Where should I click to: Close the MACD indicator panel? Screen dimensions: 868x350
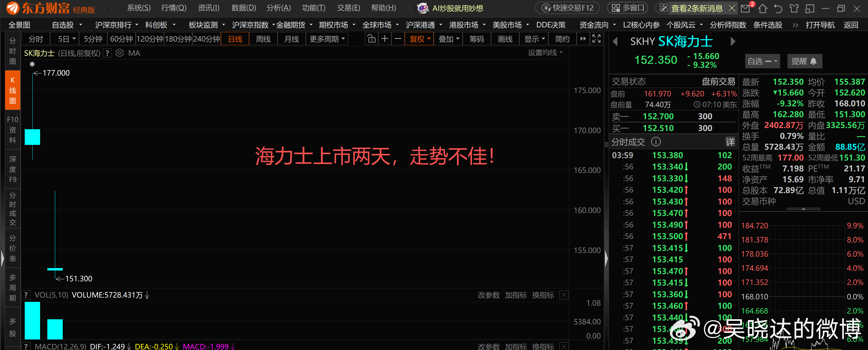coord(564,346)
